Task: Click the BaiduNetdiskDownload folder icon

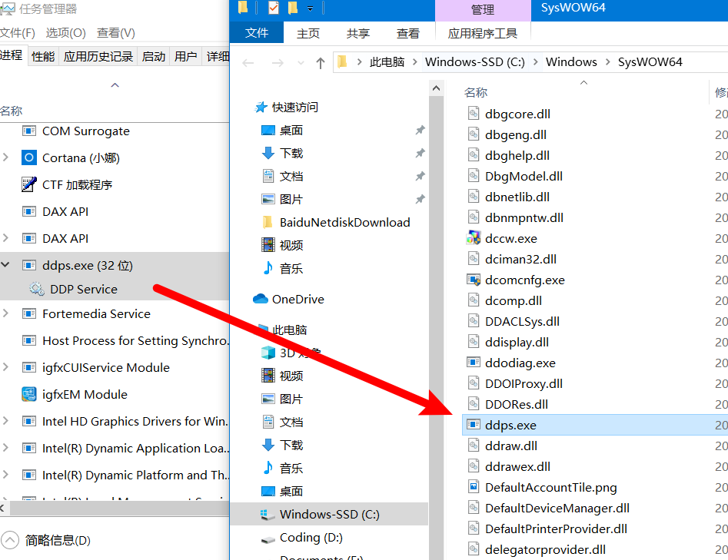Action: click(x=268, y=222)
